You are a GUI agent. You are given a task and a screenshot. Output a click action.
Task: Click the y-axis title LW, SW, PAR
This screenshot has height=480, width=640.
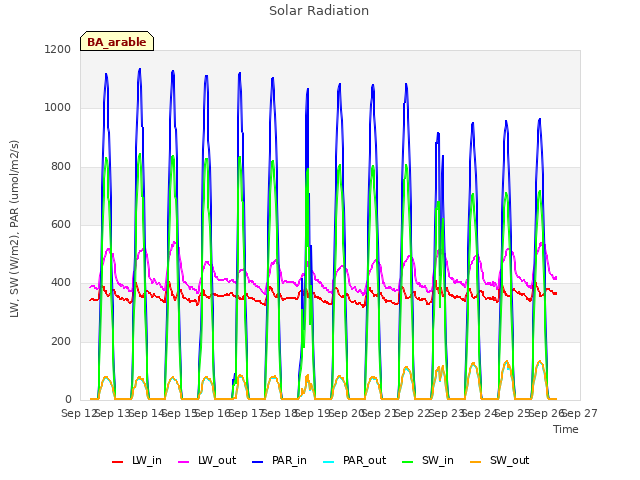coord(14,229)
